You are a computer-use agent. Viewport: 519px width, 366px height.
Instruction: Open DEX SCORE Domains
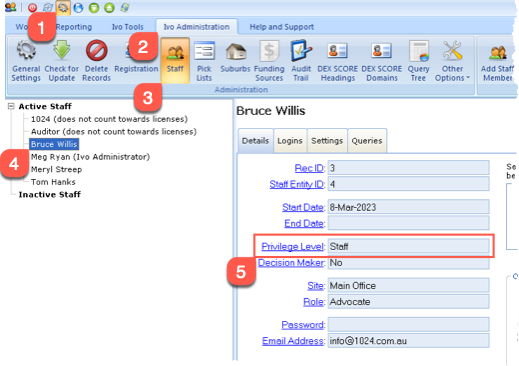pyautogui.click(x=382, y=60)
